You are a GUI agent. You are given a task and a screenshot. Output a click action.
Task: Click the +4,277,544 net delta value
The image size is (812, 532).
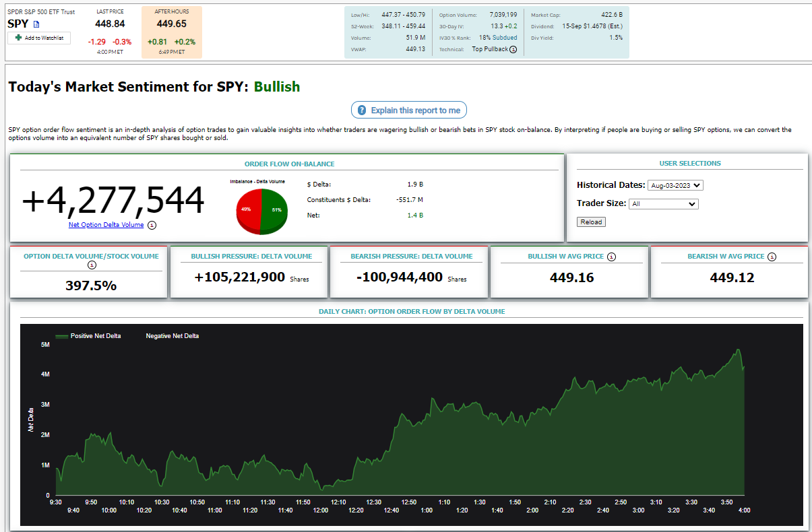coord(113,201)
